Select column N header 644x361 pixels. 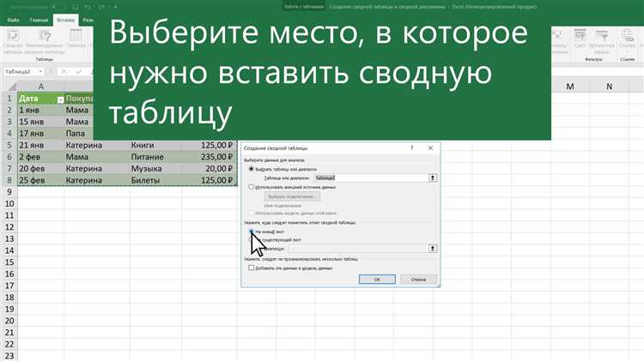click(x=609, y=86)
